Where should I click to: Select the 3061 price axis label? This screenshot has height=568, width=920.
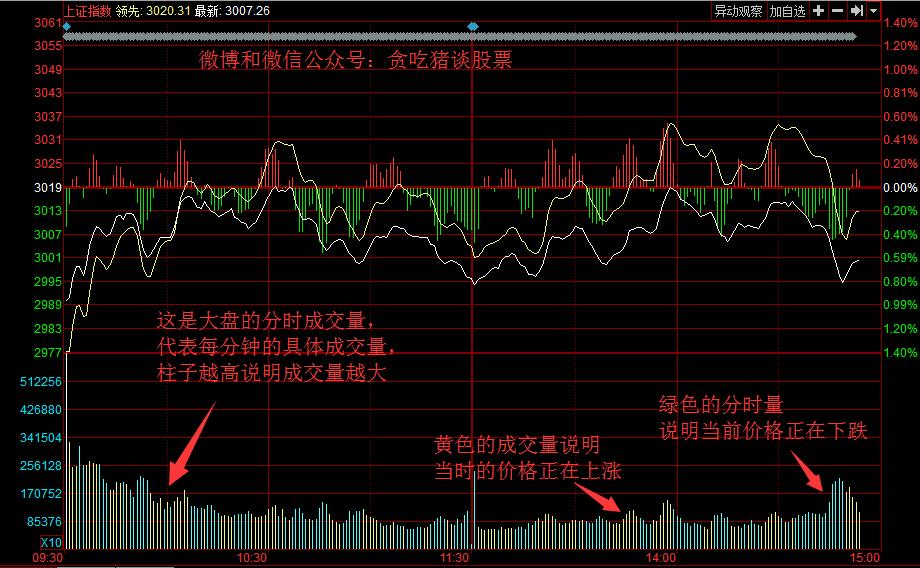click(x=48, y=23)
